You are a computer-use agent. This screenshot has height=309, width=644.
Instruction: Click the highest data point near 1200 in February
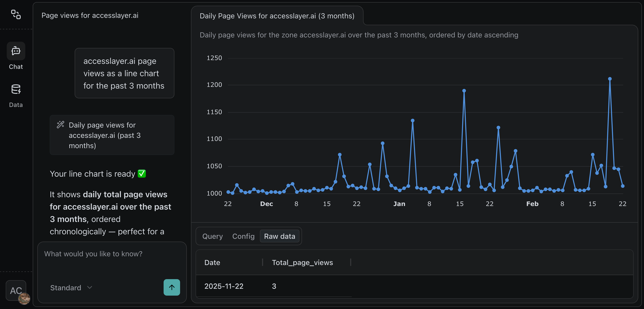tap(610, 79)
